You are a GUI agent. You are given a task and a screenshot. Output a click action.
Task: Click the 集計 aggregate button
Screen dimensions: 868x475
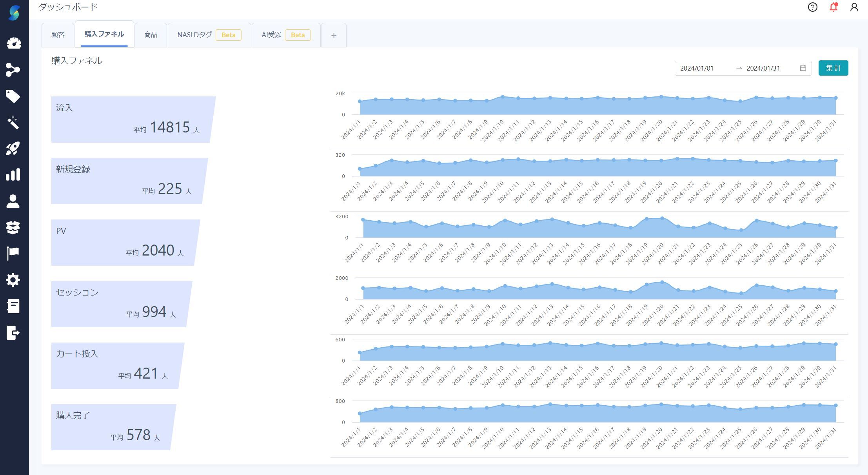click(833, 68)
